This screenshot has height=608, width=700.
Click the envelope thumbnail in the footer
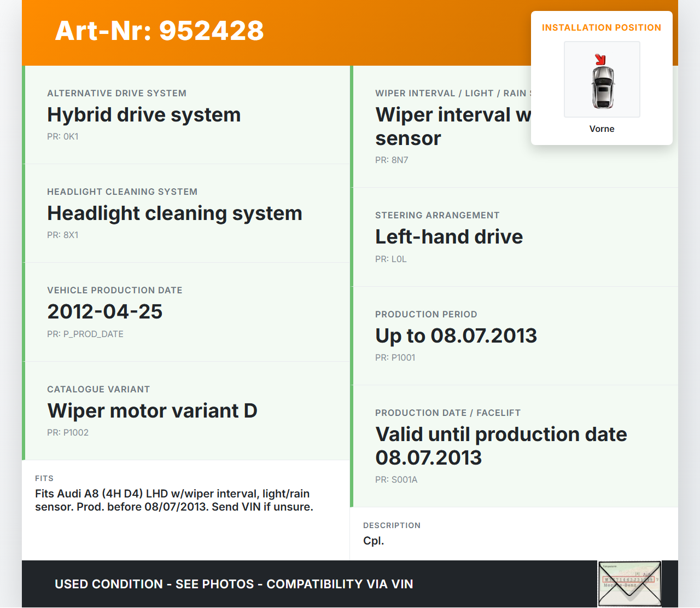click(x=629, y=584)
